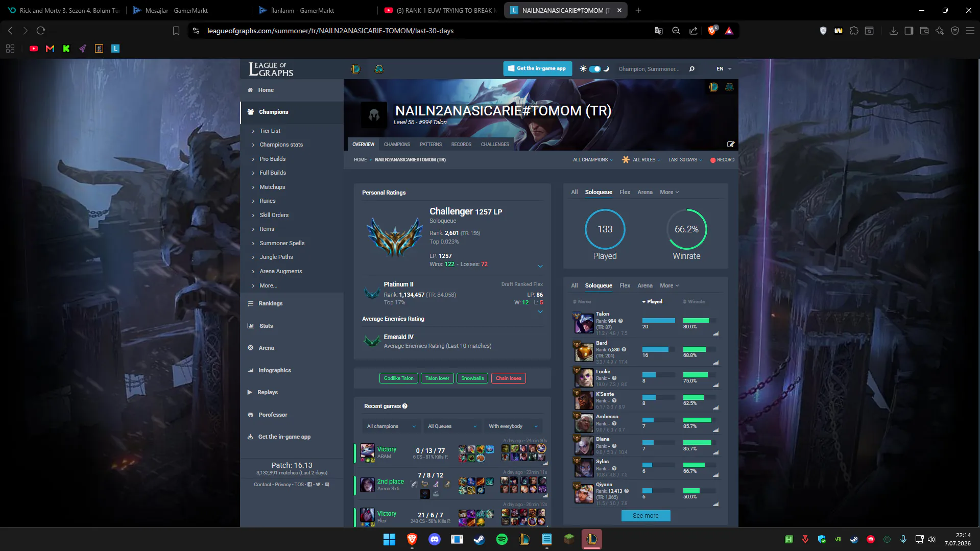
Task: Reload the page with the refresh icon
Action: [41, 31]
